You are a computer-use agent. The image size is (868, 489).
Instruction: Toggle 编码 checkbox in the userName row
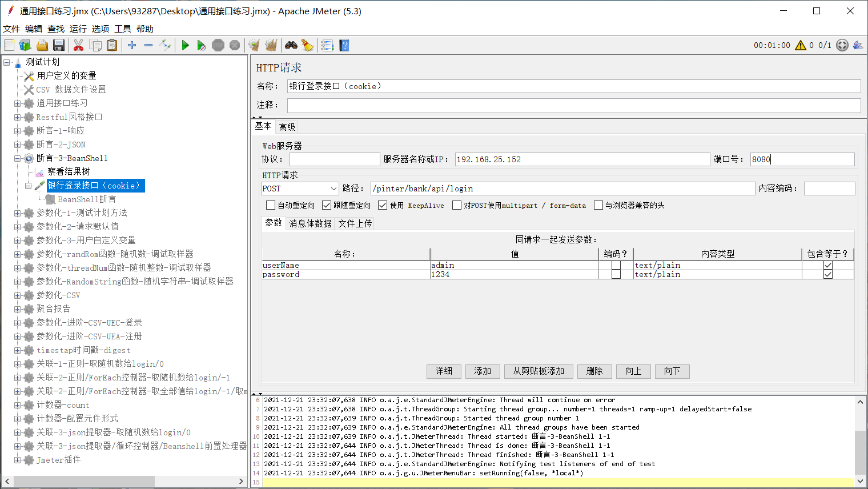pyautogui.click(x=616, y=266)
